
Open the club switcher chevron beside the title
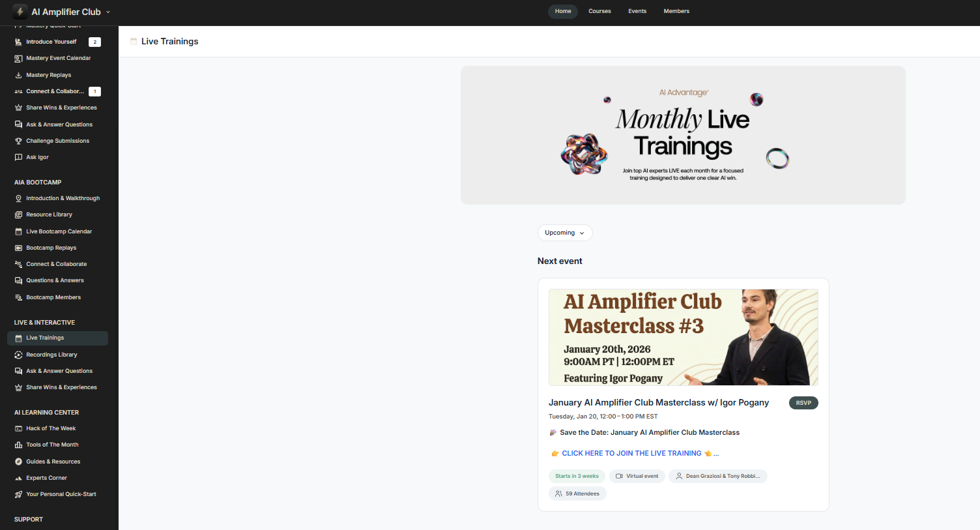[x=109, y=11]
